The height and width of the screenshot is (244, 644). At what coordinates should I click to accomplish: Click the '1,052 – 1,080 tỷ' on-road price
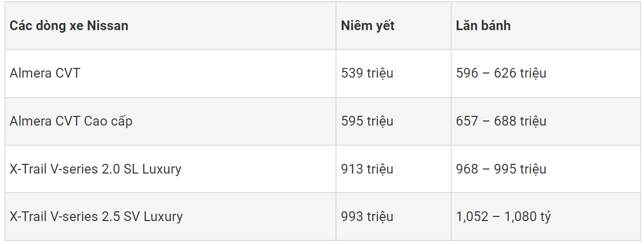[x=503, y=216]
